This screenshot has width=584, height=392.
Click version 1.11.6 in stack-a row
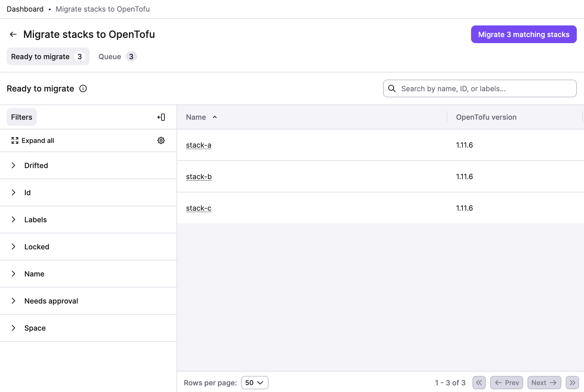[x=464, y=145]
